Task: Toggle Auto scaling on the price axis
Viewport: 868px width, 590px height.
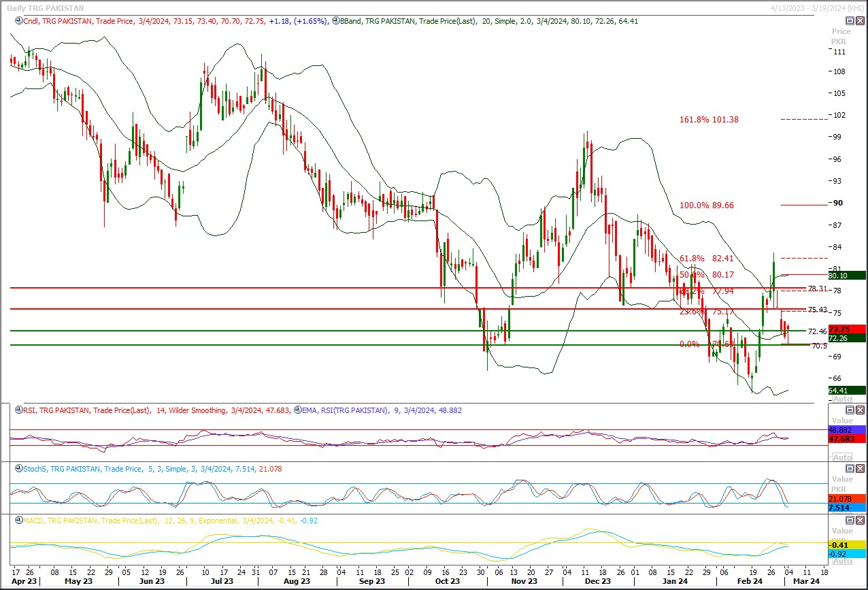Action: click(841, 399)
